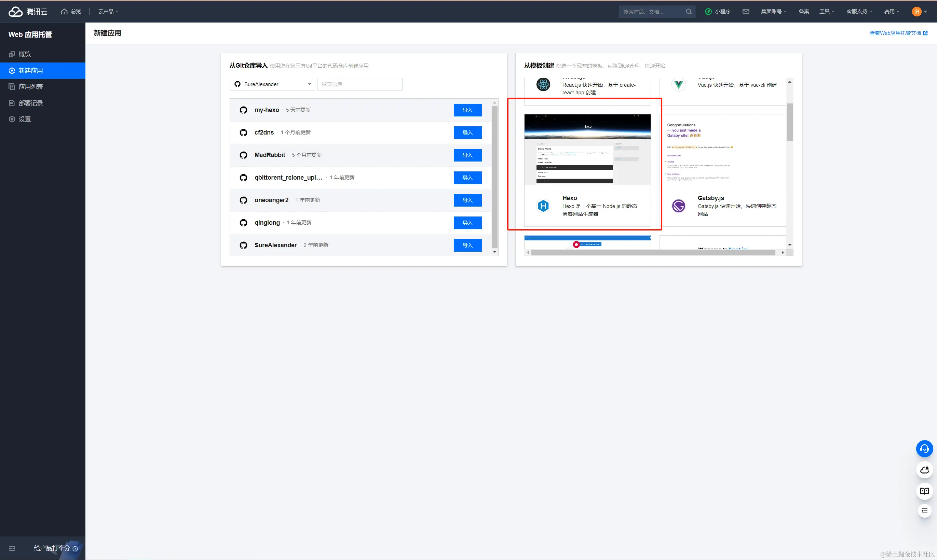Import the my-hexo repository
Viewport: 937px width, 560px height.
467,110
